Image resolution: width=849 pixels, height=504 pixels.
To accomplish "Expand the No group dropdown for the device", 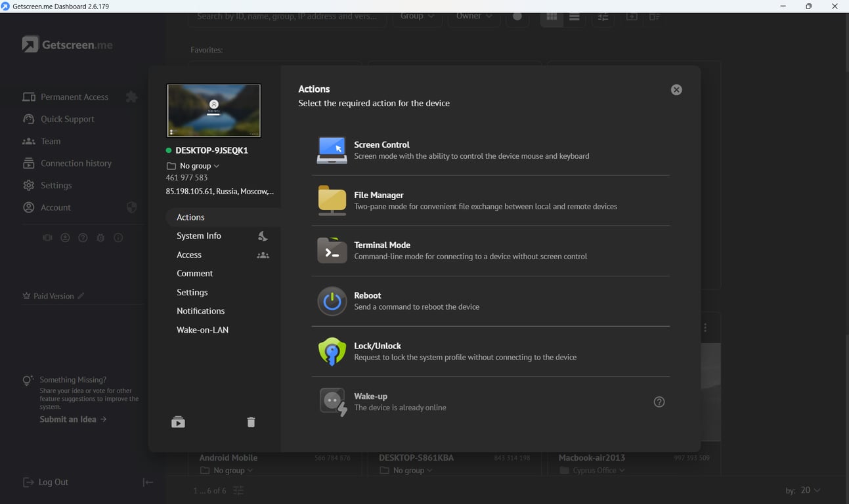I will click(x=193, y=165).
